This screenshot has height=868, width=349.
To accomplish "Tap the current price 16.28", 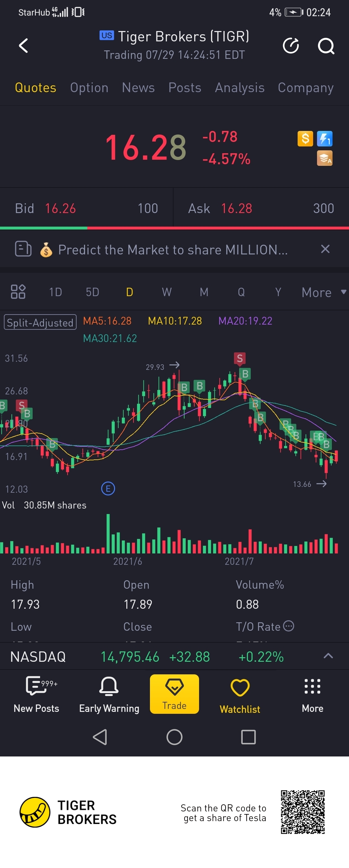I will click(145, 147).
